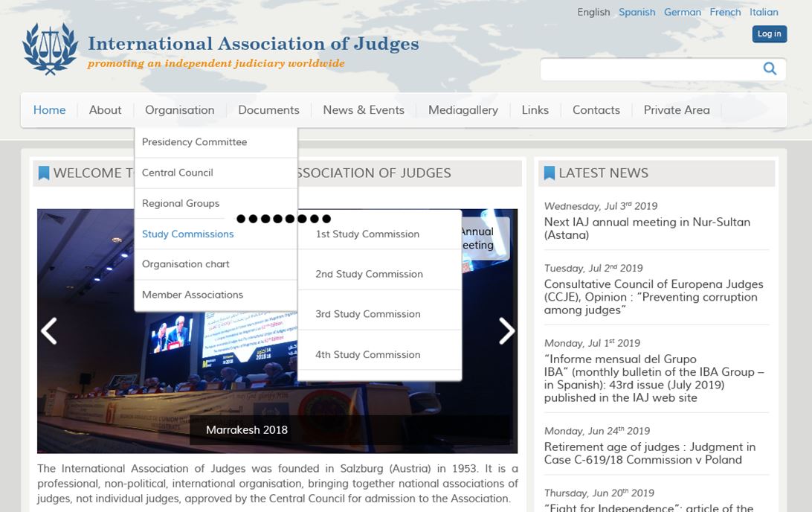Open the Documents menu
Screen dimensions: 812x512
coord(268,110)
